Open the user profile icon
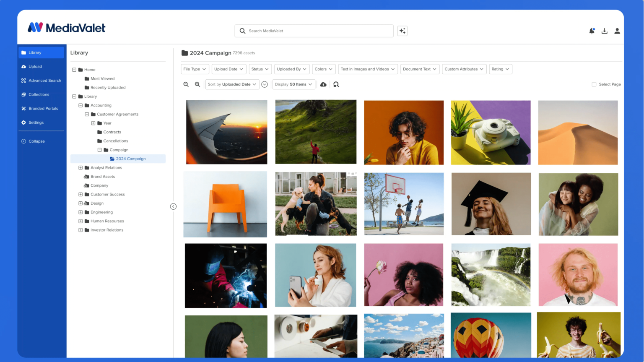This screenshot has width=644, height=362. (x=617, y=31)
